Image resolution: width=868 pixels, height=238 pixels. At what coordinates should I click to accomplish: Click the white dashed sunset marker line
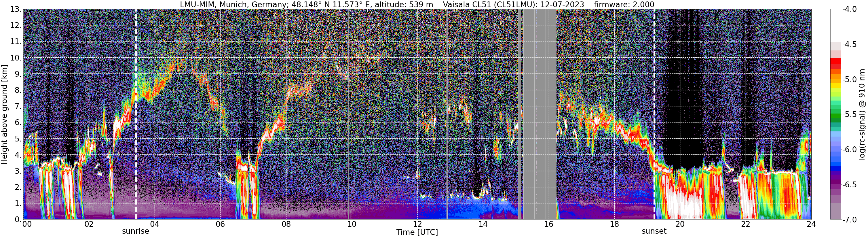654,114
